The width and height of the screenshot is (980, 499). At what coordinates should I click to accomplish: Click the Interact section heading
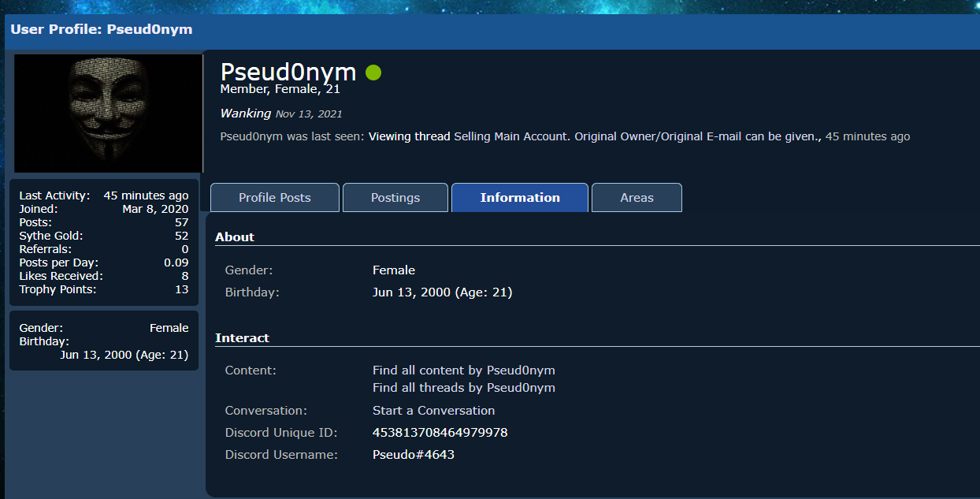(243, 338)
